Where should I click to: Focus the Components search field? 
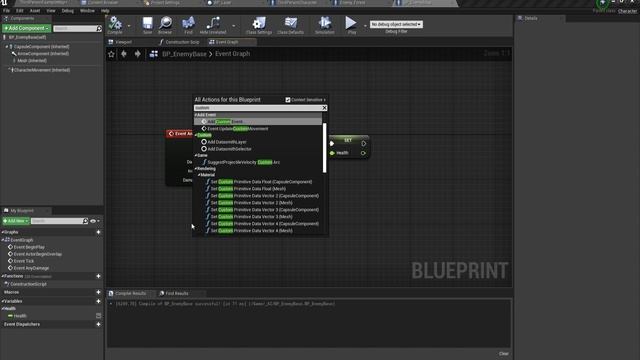click(x=74, y=29)
